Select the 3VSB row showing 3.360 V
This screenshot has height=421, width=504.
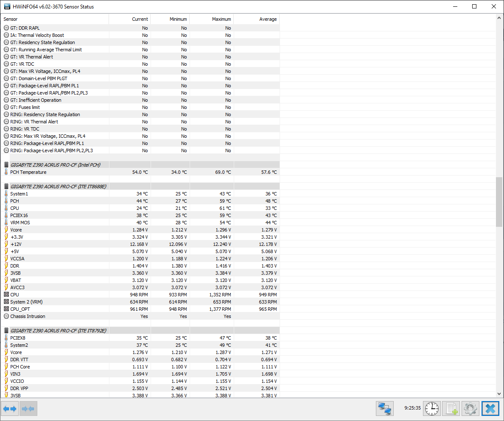(140, 273)
